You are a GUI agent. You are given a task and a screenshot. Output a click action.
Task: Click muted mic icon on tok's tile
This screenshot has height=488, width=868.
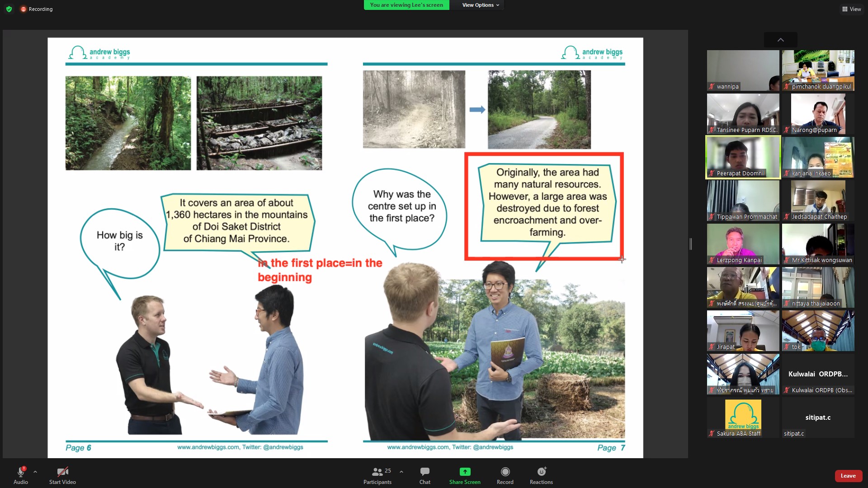pyautogui.click(x=787, y=347)
